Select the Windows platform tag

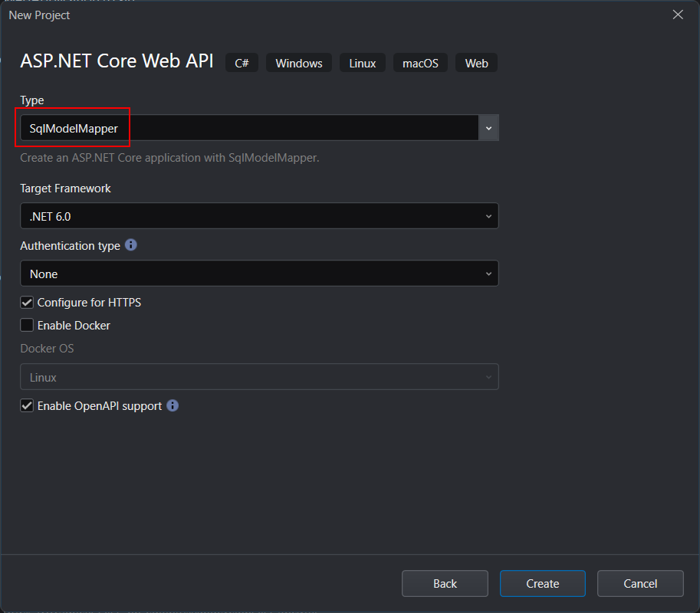299,63
